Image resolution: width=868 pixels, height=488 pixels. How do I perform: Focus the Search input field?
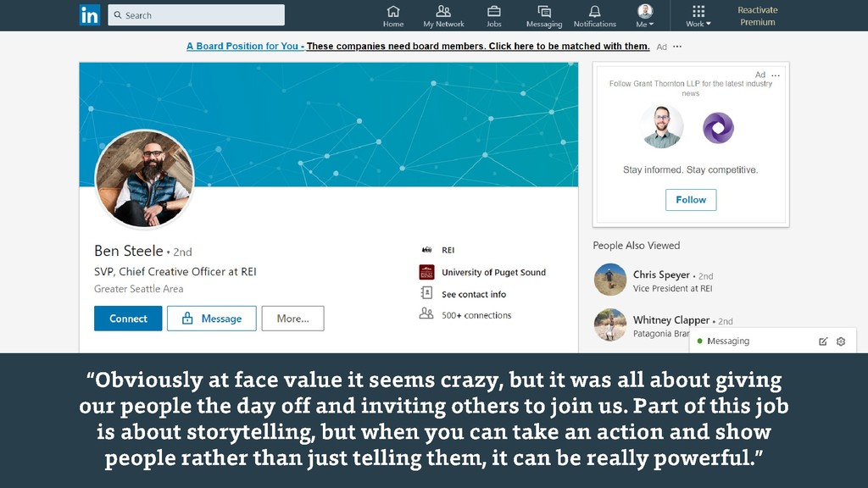click(196, 15)
